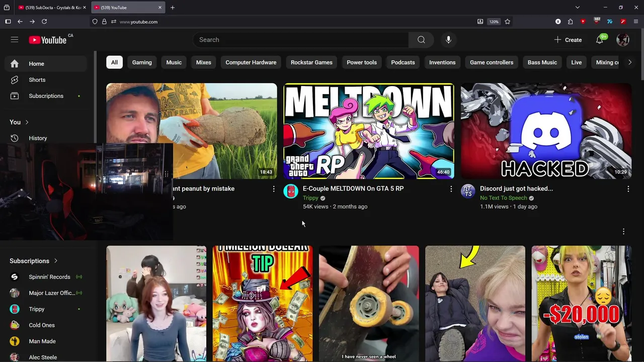Select the Computer Hardware chip
The width and height of the screenshot is (644, 362).
click(251, 62)
